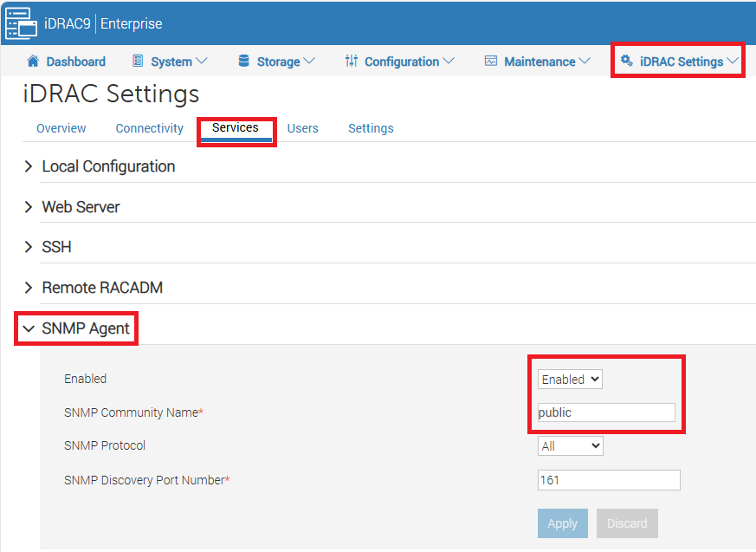Click the Discard button
The image size is (756, 552).
(627, 523)
